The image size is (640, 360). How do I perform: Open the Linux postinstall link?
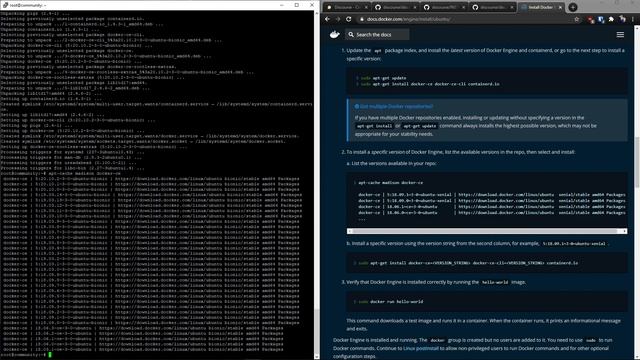420,348
